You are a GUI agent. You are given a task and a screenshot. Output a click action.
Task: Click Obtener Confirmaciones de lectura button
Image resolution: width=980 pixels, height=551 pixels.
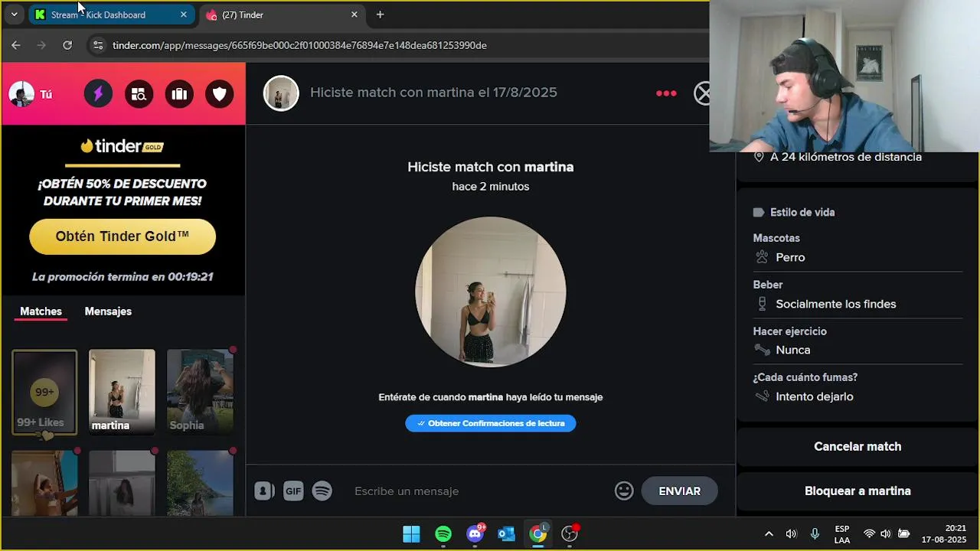(491, 423)
